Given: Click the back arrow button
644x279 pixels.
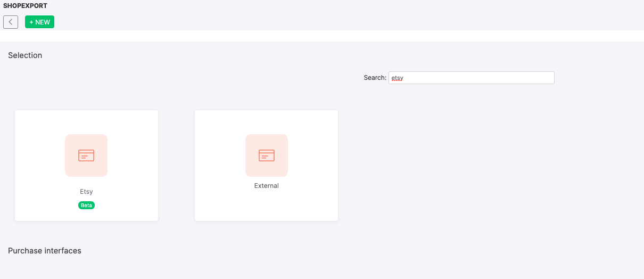Looking at the screenshot, I should [11, 22].
